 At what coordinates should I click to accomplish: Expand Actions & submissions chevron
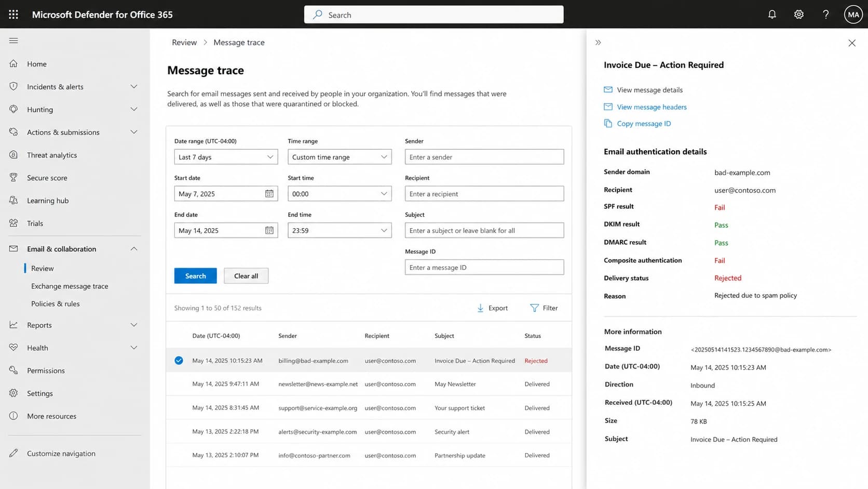(x=134, y=132)
